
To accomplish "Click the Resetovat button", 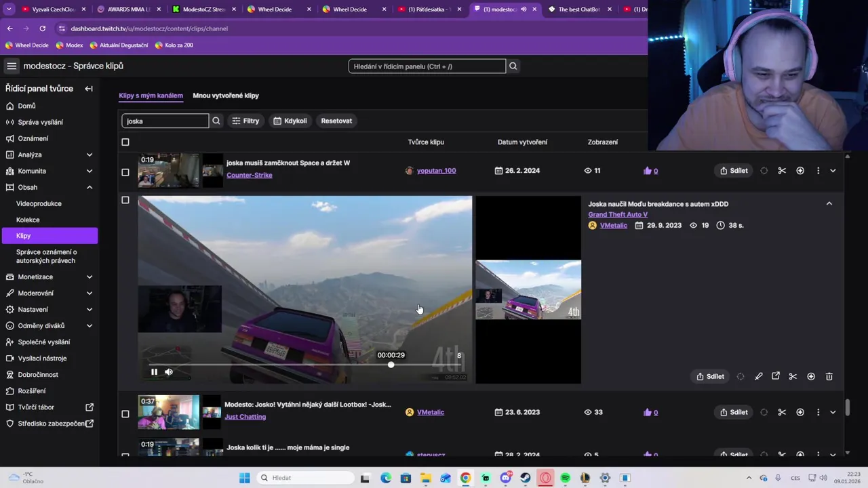I will point(336,121).
